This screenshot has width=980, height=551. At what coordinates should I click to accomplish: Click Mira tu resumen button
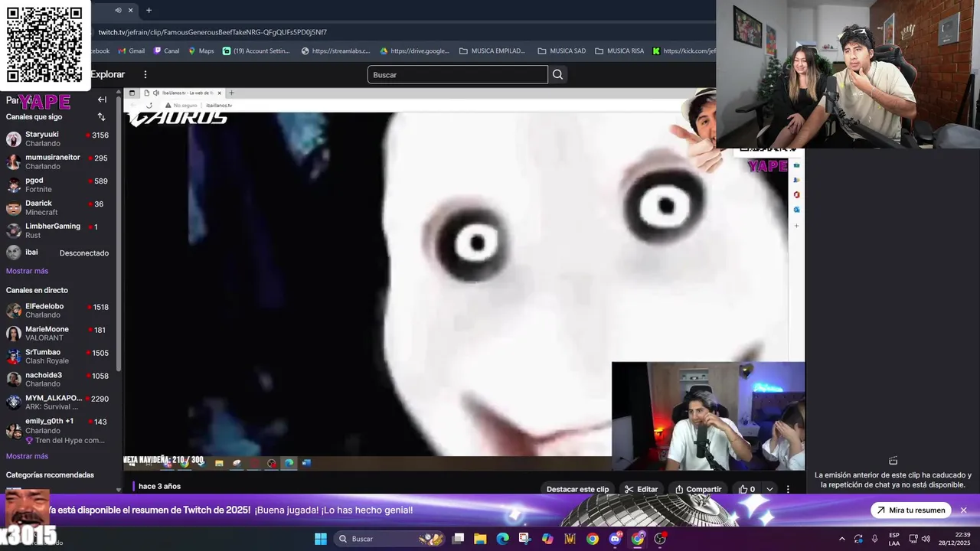911,510
